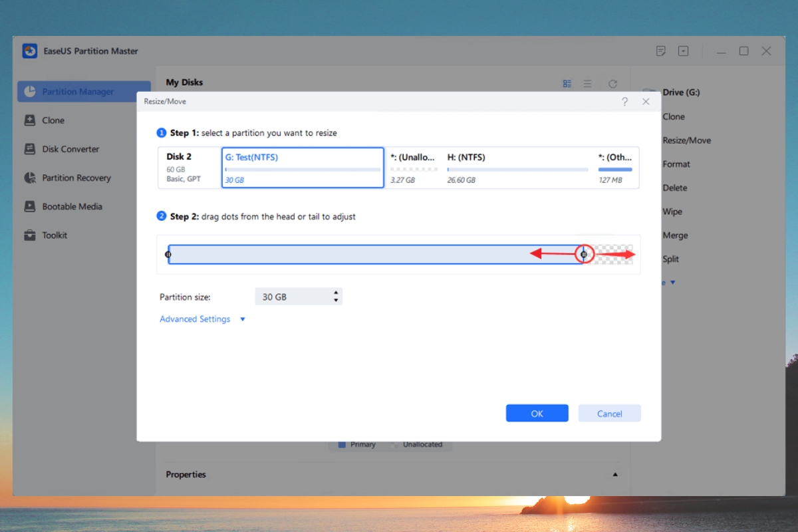Click the Disk 2 label cell

190,168
